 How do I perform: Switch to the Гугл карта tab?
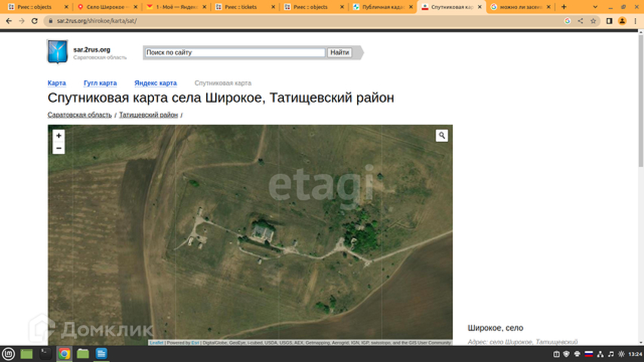[100, 83]
